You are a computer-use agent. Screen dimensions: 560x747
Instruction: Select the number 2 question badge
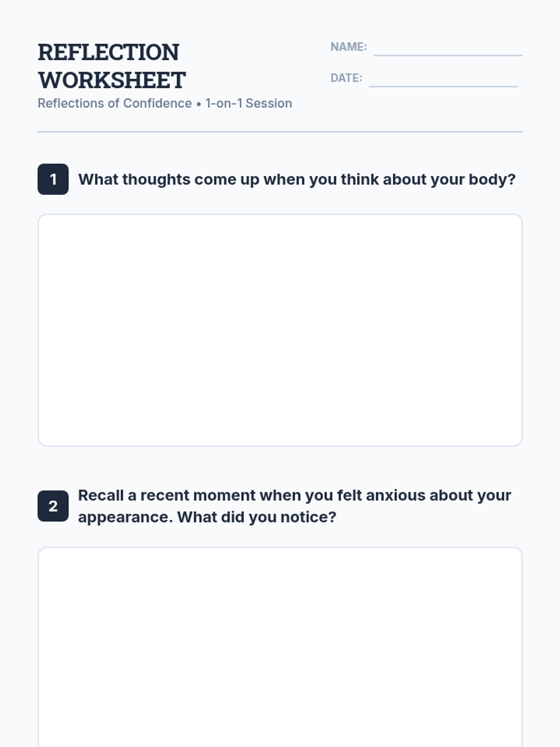(x=53, y=506)
